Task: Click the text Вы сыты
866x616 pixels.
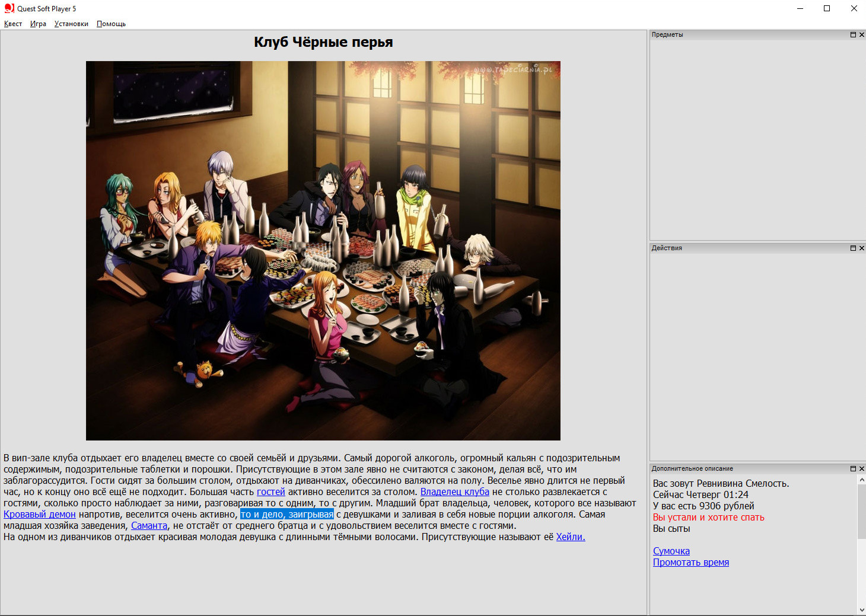Action: [671, 529]
